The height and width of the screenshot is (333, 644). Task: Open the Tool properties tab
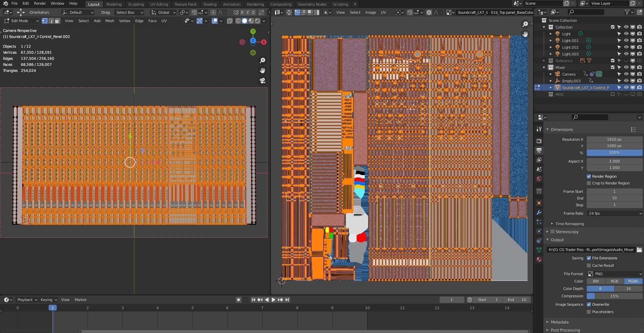point(539,129)
